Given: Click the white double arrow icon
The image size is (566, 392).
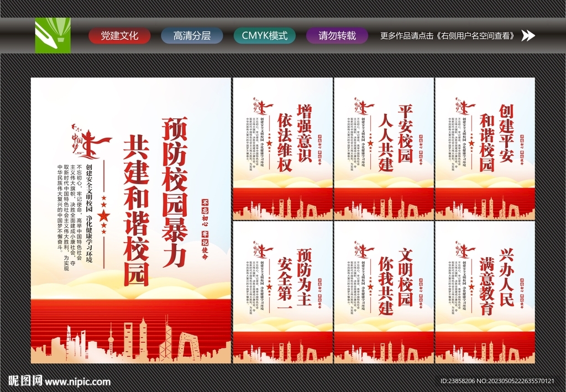Looking at the screenshot, I should point(528,36).
